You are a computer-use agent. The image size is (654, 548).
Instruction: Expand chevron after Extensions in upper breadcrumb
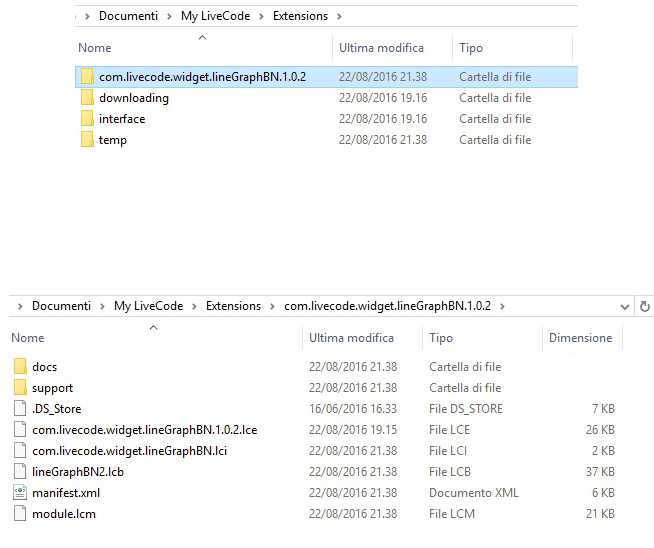click(339, 17)
